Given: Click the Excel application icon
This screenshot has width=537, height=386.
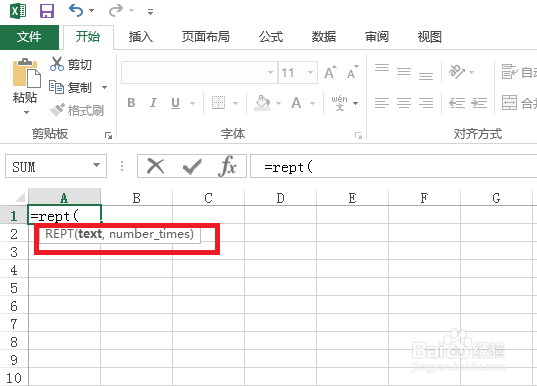Looking at the screenshot, I should [x=18, y=11].
